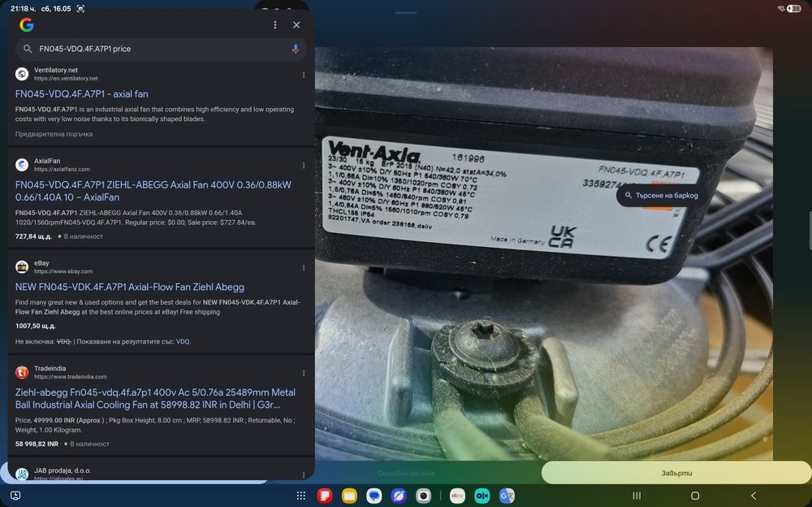Screen dimensions: 812x507
Task: Open Tradeindia result options menu
Action: 304,373
